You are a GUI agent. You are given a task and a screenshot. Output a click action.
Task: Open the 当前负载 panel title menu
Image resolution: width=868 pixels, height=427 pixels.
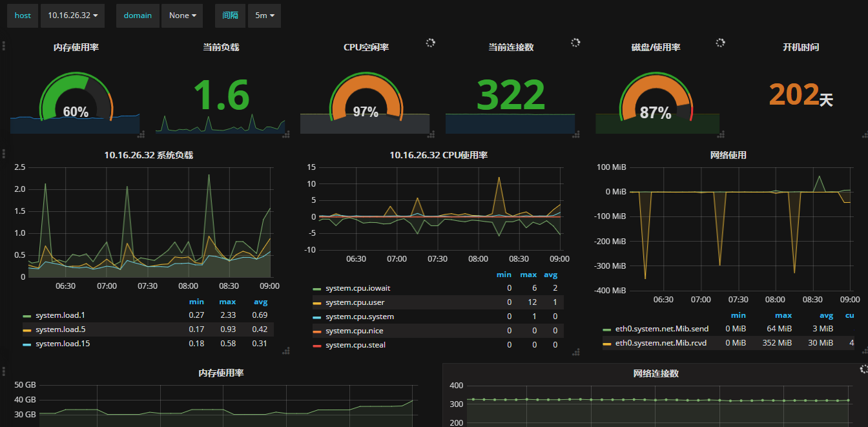pyautogui.click(x=221, y=47)
